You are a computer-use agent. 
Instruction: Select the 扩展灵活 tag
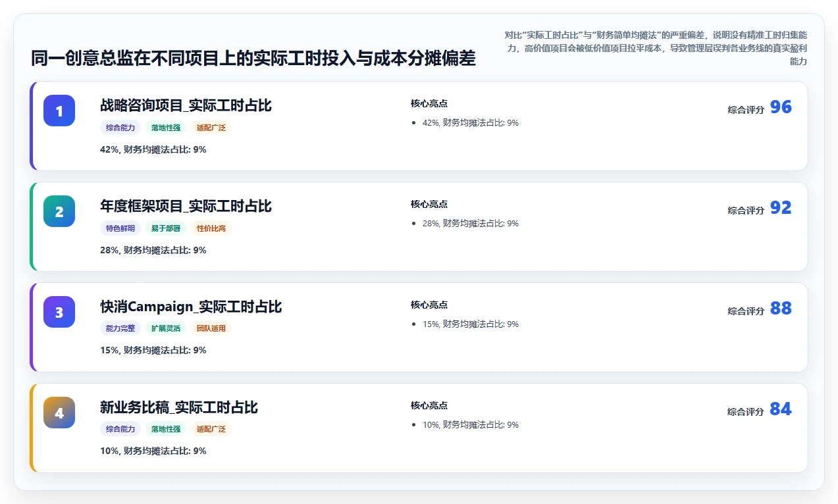(166, 328)
